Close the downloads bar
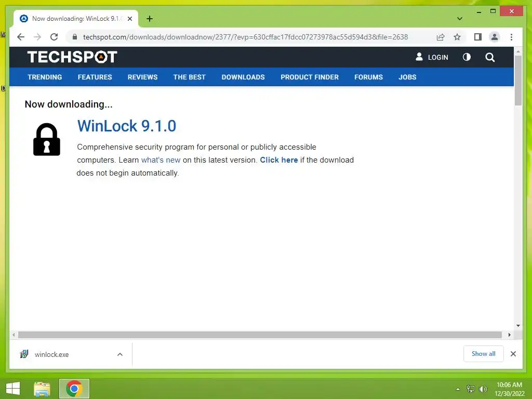 [x=513, y=354]
